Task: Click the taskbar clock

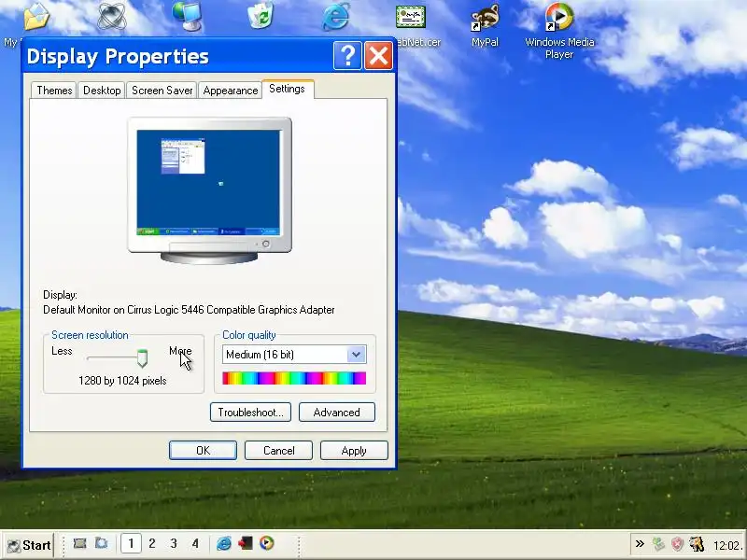Action: pyautogui.click(x=727, y=545)
